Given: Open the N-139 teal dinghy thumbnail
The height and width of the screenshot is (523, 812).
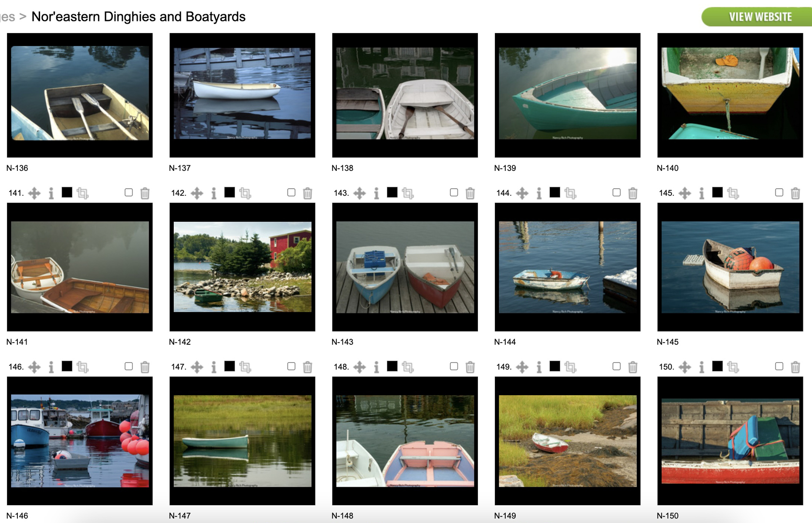Looking at the screenshot, I should [x=568, y=95].
